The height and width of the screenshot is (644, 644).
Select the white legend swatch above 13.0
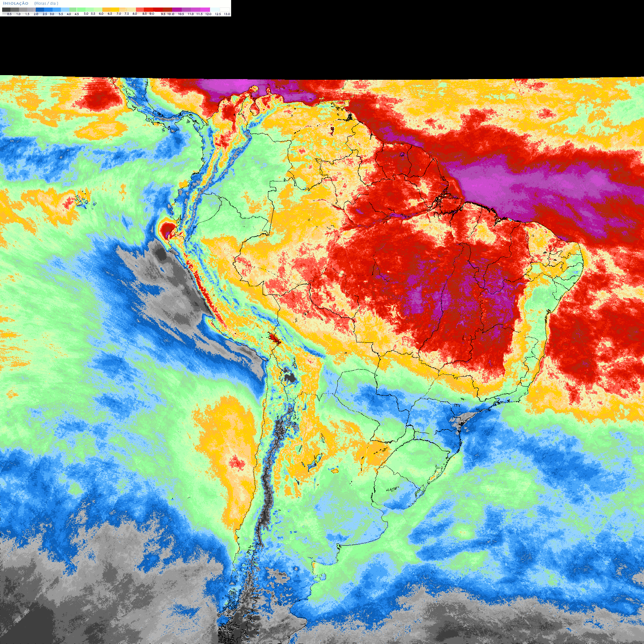point(225,10)
